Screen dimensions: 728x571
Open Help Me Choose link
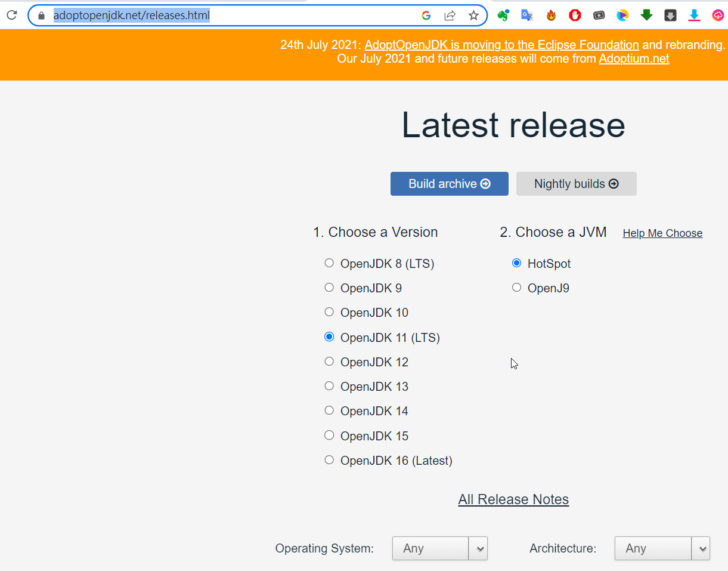click(x=662, y=233)
